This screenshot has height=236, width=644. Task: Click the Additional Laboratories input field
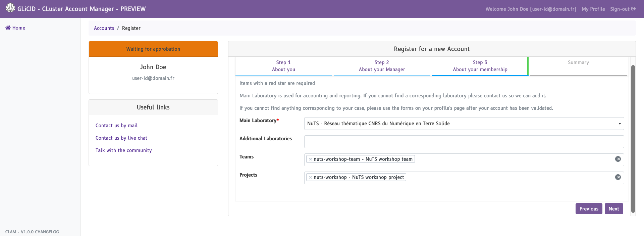[x=464, y=142]
